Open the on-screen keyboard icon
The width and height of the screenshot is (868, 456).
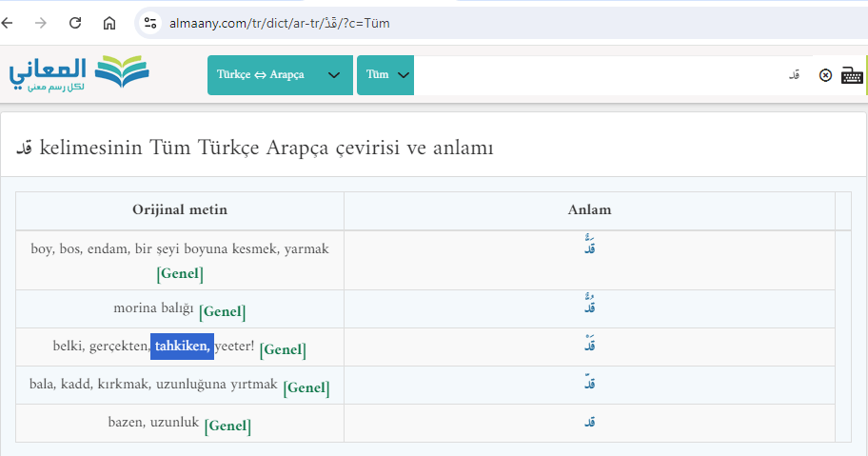[852, 75]
